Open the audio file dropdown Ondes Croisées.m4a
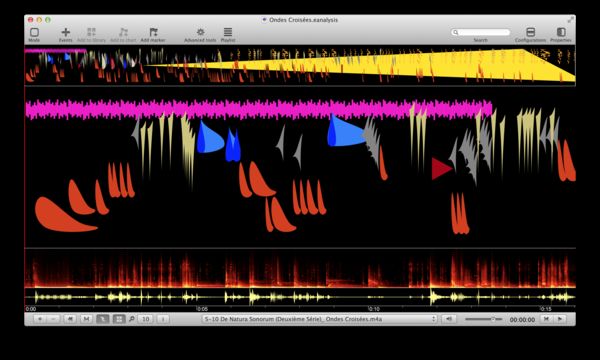 click(320, 319)
